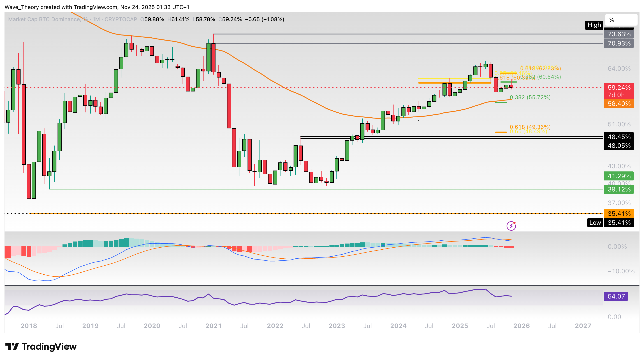Click the orange 35.41% low label
Image resolution: width=644 pixels, height=360 pixels.
[619, 213]
